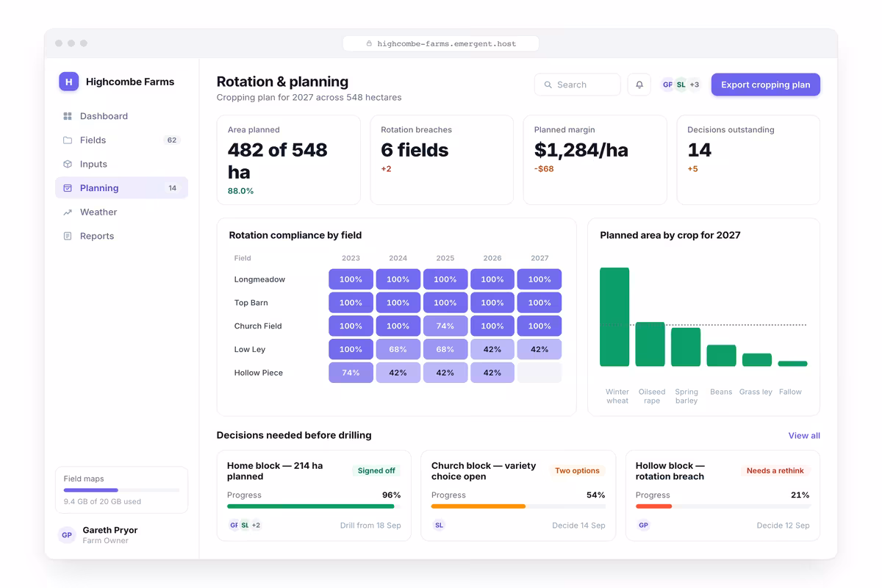This screenshot has height=588, width=882.
Task: Click the Field maps storage bar
Action: [121, 490]
